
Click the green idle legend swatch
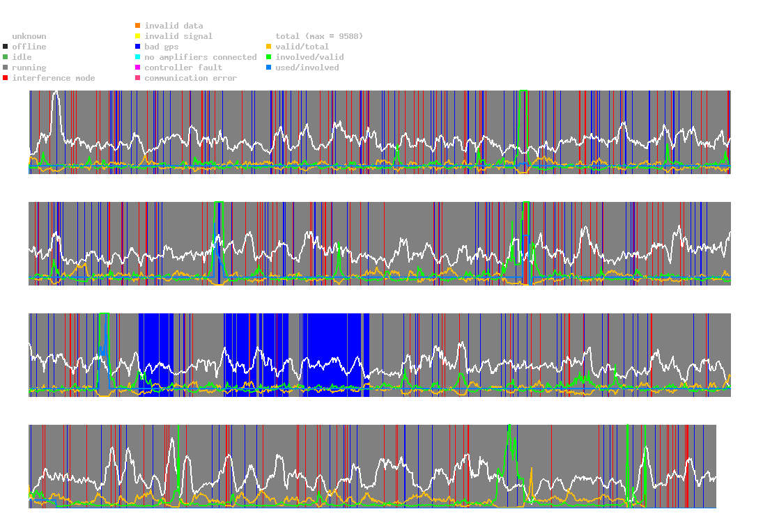(x=5, y=57)
